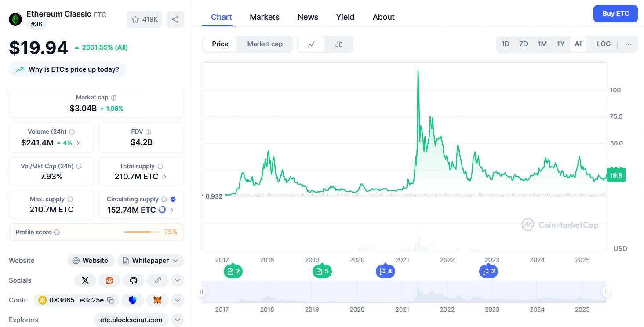Viewport: 644px width, 327px height.
Task: Click the #36 rank badge
Action: coord(36,24)
